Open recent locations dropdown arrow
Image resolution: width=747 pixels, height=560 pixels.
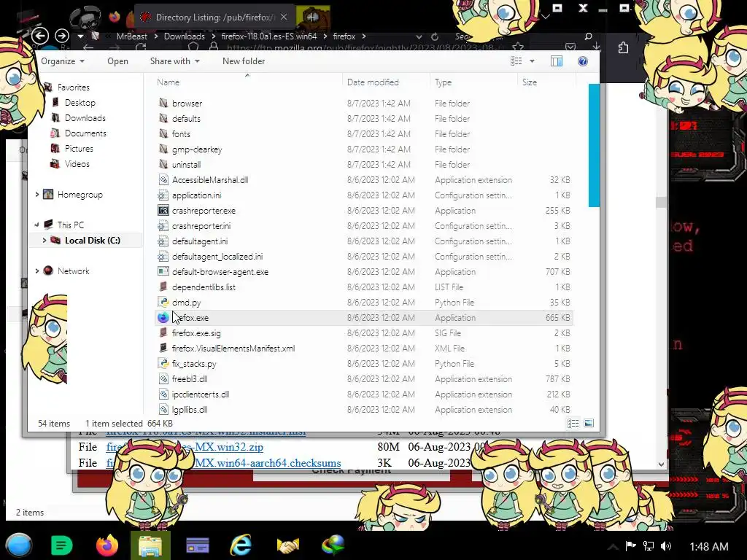tap(80, 36)
